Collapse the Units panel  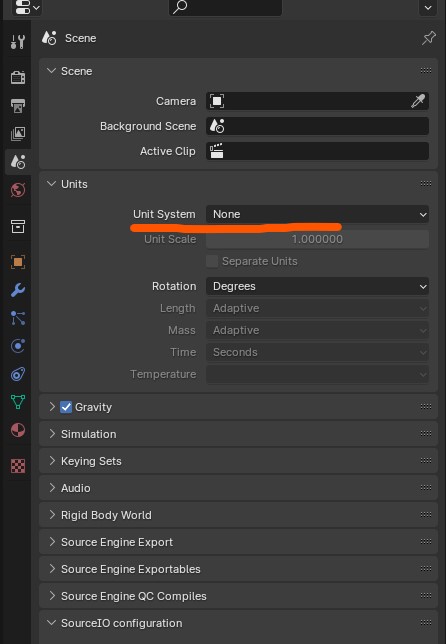click(x=51, y=184)
